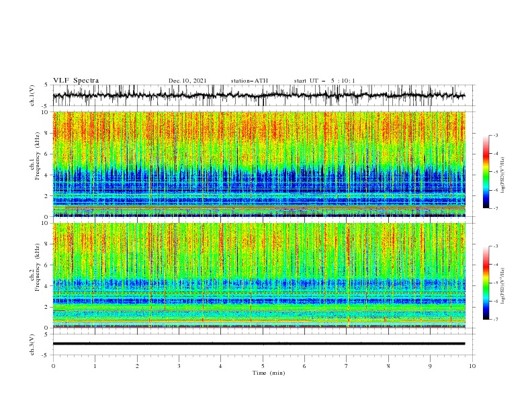Click the ch.3 flat voltage trace
This screenshot has height=411, width=532.
259,344
